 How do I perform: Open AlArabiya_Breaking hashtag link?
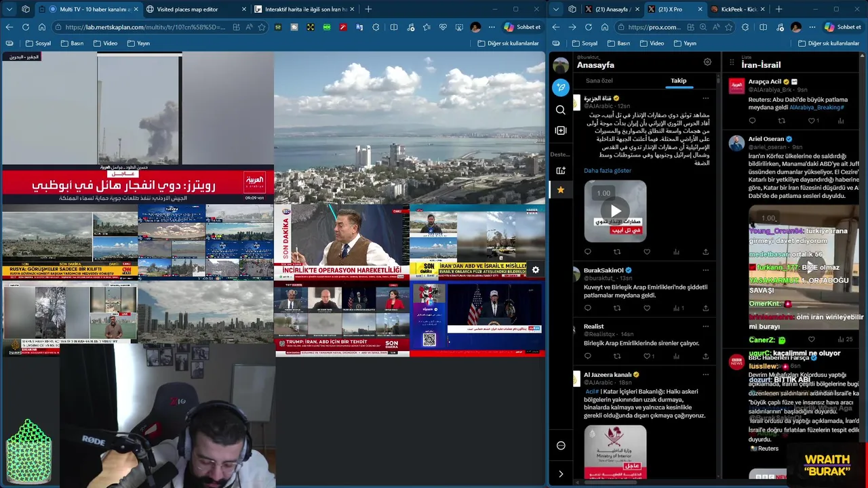tap(816, 108)
